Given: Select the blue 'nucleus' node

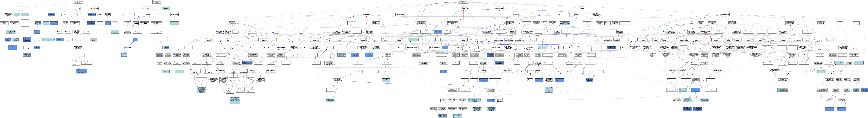Looking at the screenshot, I should point(135,40).
